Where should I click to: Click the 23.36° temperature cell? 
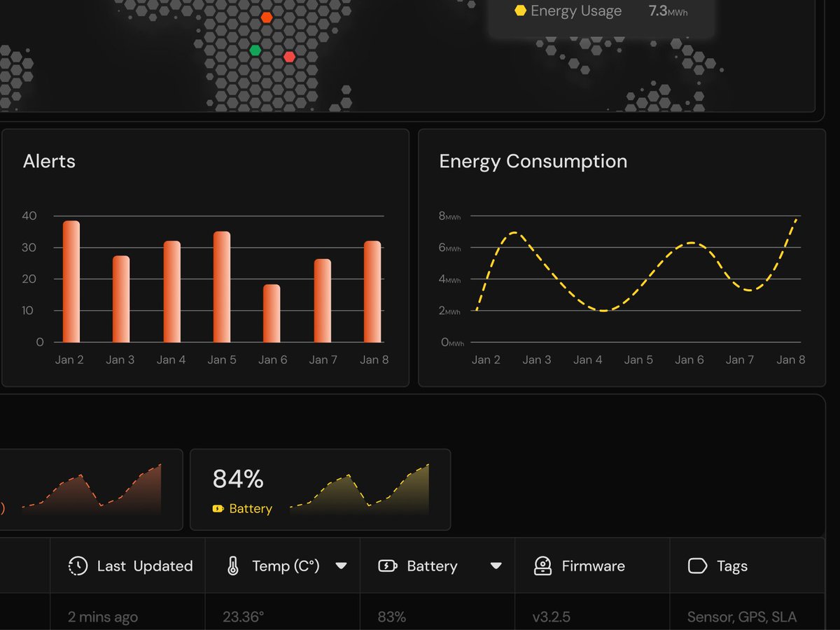(244, 617)
